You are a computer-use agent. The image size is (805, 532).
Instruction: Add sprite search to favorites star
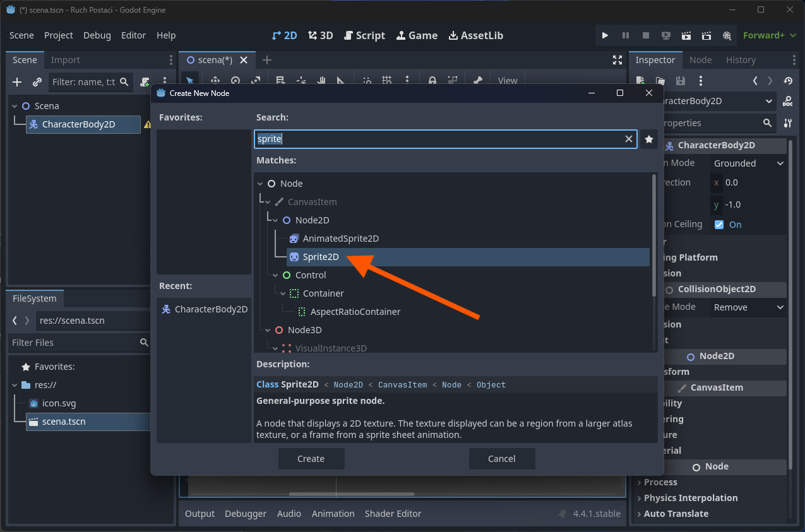coord(648,139)
